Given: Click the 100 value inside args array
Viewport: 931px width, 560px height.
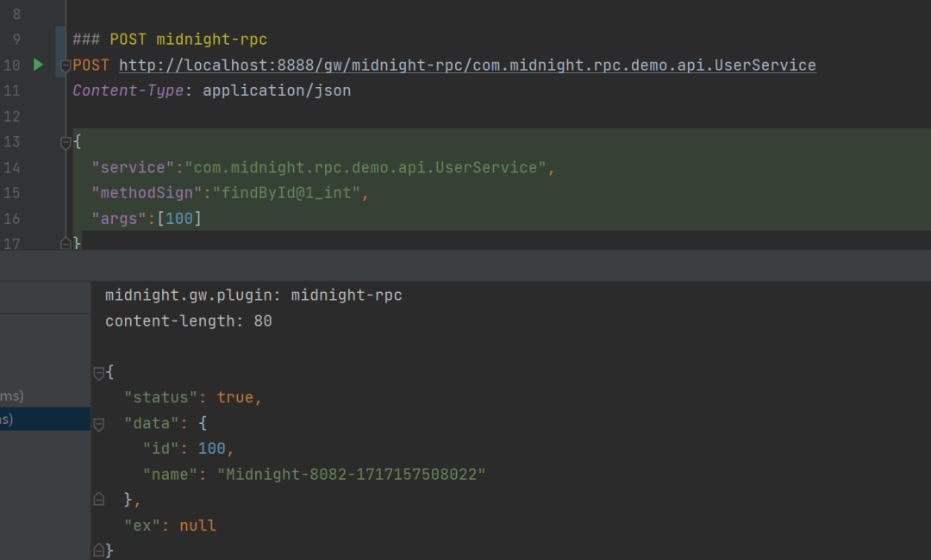Looking at the screenshot, I should 179,219.
